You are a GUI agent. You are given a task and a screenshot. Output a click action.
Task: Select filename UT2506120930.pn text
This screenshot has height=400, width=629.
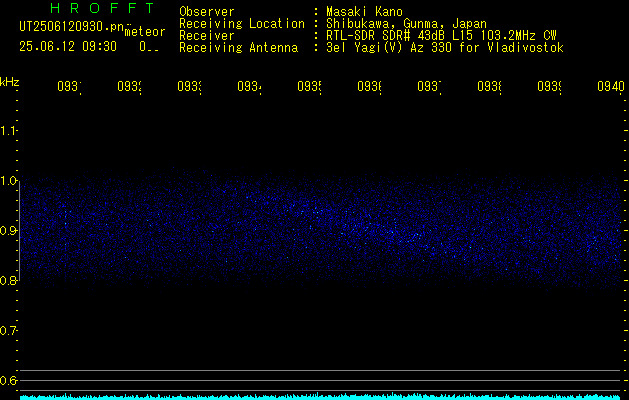(72, 27)
